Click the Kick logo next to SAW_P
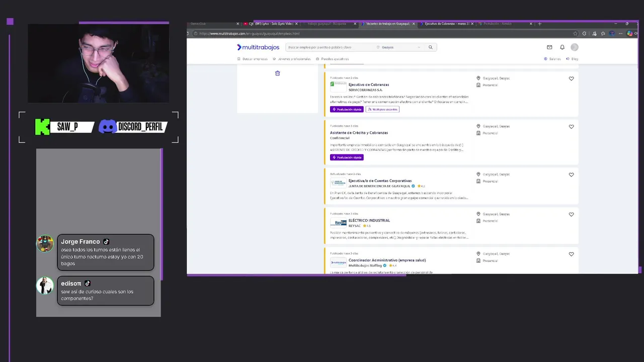The image size is (644, 362). [42, 127]
